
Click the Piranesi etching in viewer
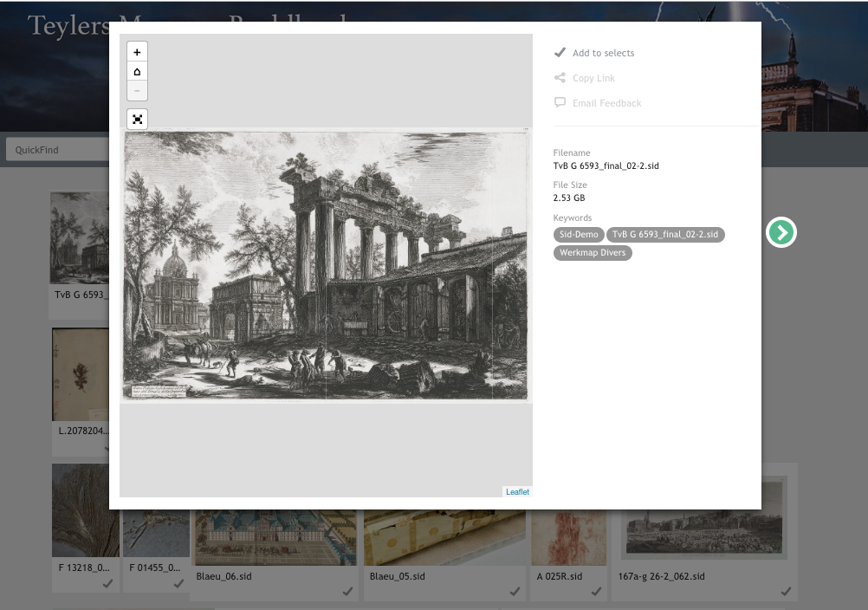click(x=326, y=264)
